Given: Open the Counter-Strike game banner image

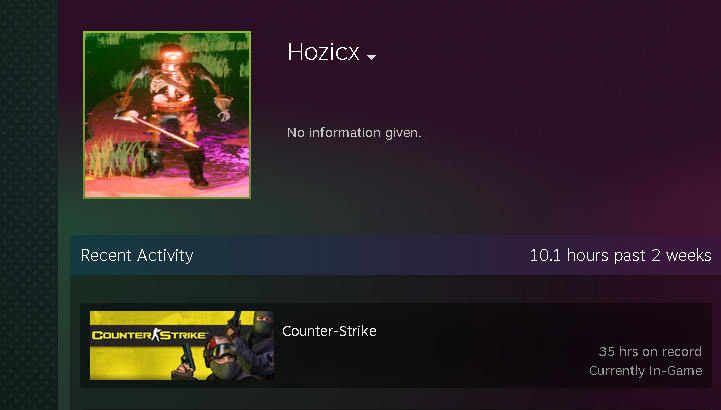Looking at the screenshot, I should coord(182,345).
